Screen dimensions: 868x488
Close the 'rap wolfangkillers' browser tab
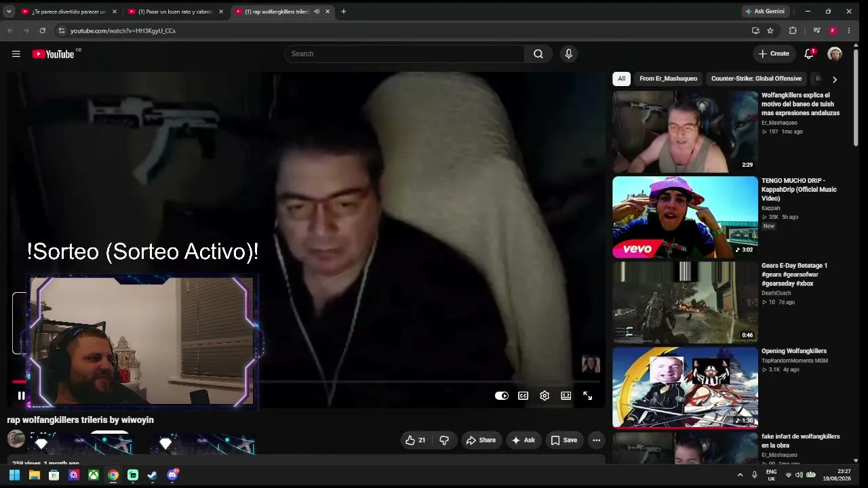click(328, 12)
